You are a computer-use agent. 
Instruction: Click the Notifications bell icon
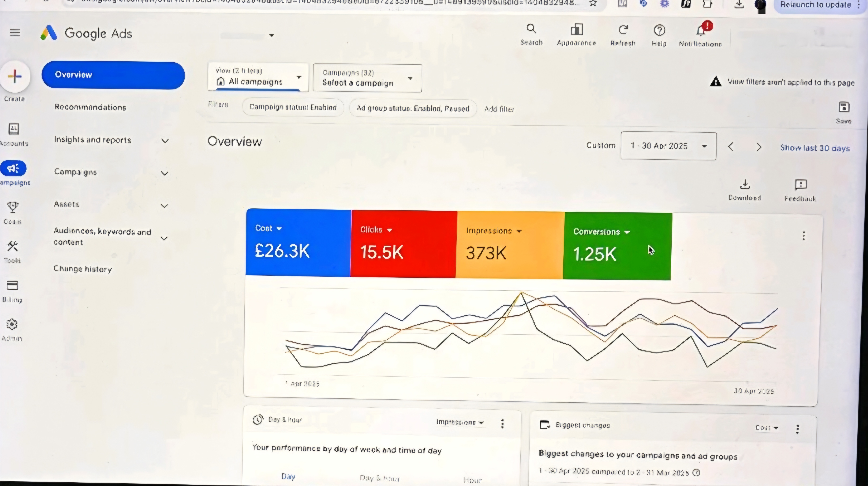[x=701, y=31]
